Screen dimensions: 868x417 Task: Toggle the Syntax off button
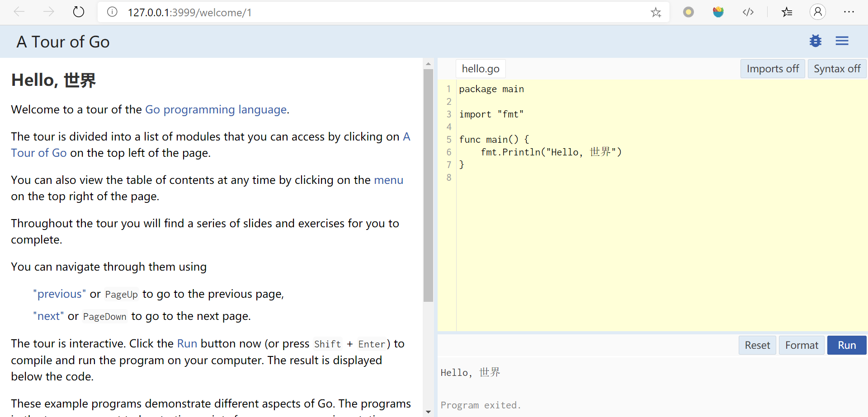[x=837, y=69]
